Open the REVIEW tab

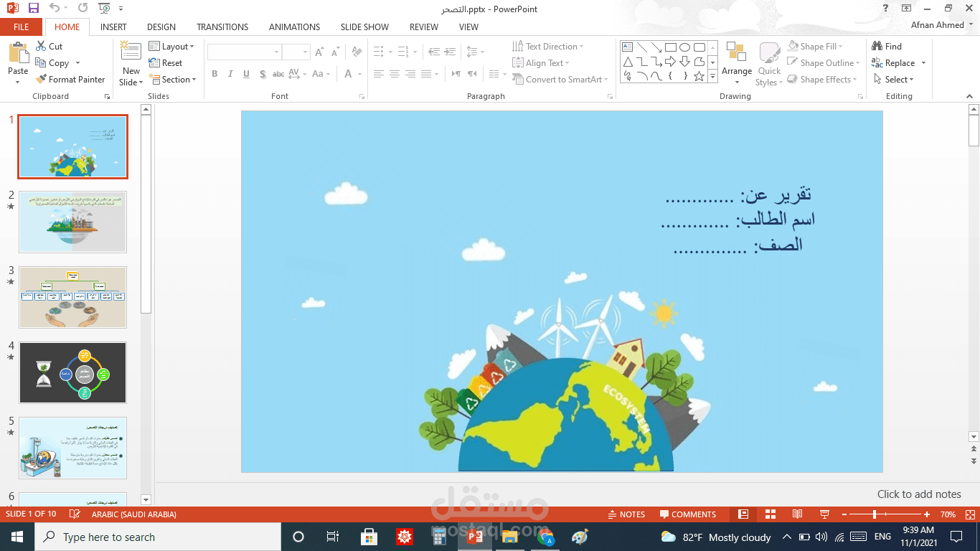[x=424, y=27]
